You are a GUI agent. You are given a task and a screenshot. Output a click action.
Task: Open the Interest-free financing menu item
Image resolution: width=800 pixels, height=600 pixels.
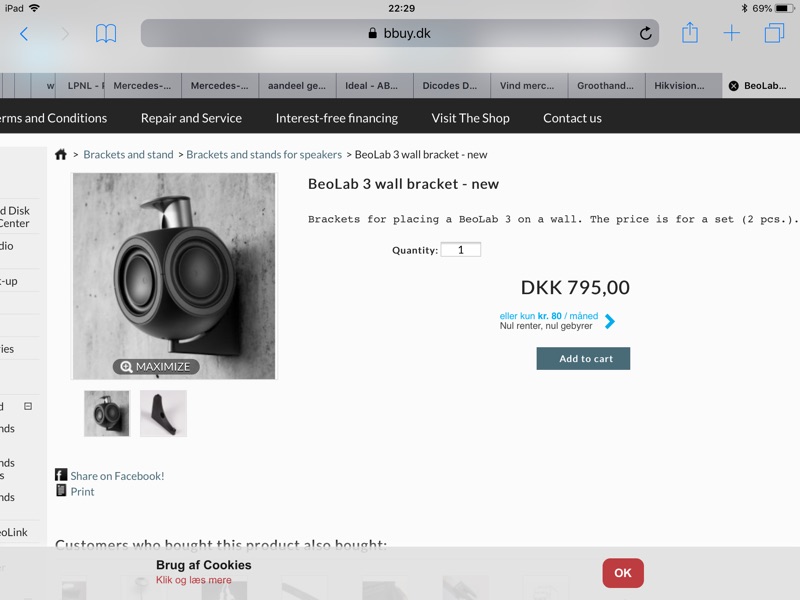point(336,118)
